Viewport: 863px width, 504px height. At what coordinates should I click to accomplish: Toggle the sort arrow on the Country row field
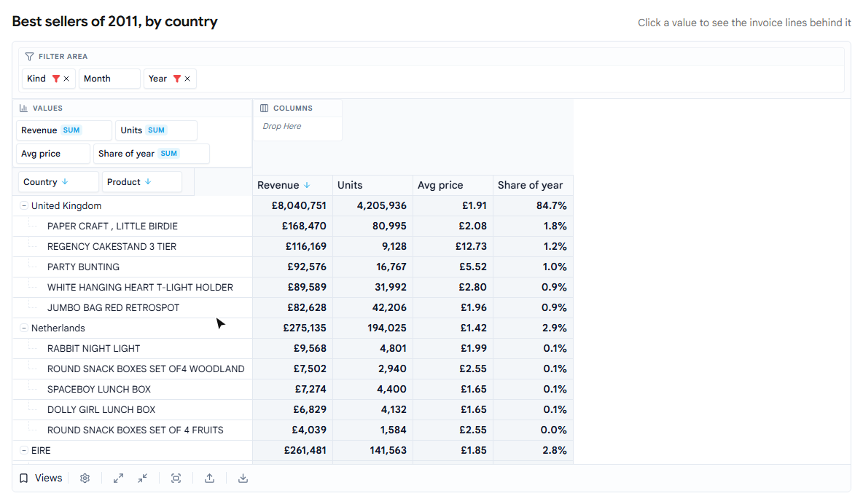[65, 182]
